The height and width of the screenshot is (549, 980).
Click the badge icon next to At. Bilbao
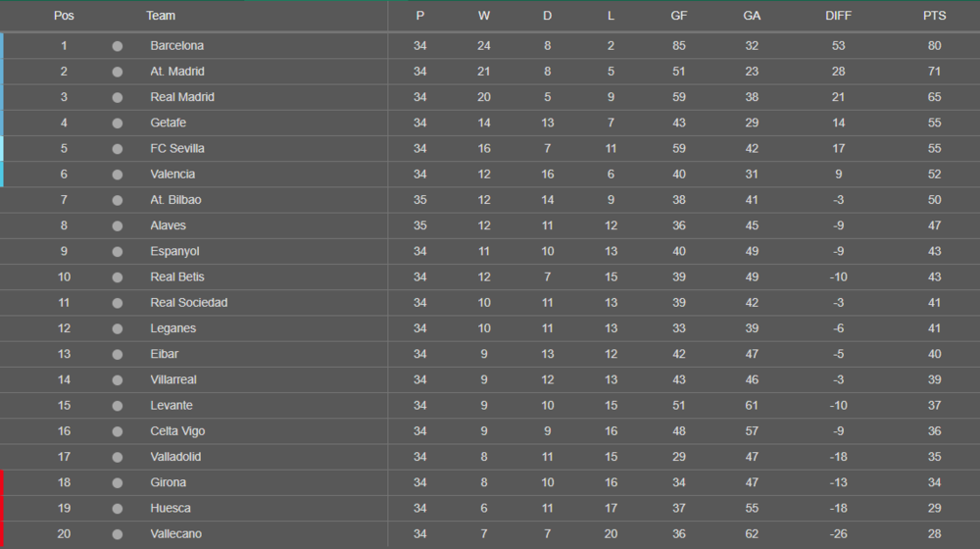click(118, 200)
